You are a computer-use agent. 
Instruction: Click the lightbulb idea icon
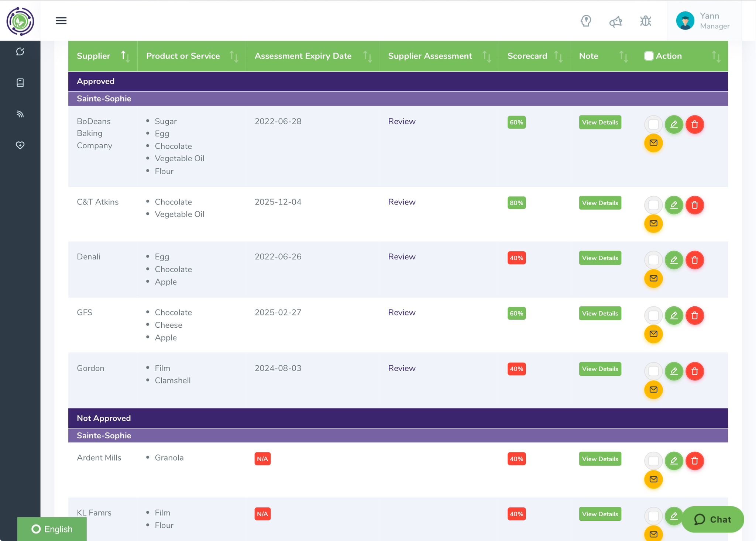(586, 21)
